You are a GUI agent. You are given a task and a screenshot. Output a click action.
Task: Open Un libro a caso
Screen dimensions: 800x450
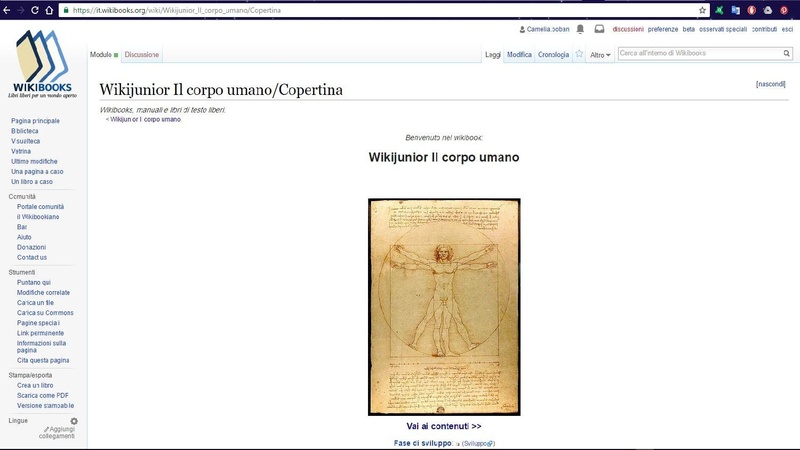point(32,182)
